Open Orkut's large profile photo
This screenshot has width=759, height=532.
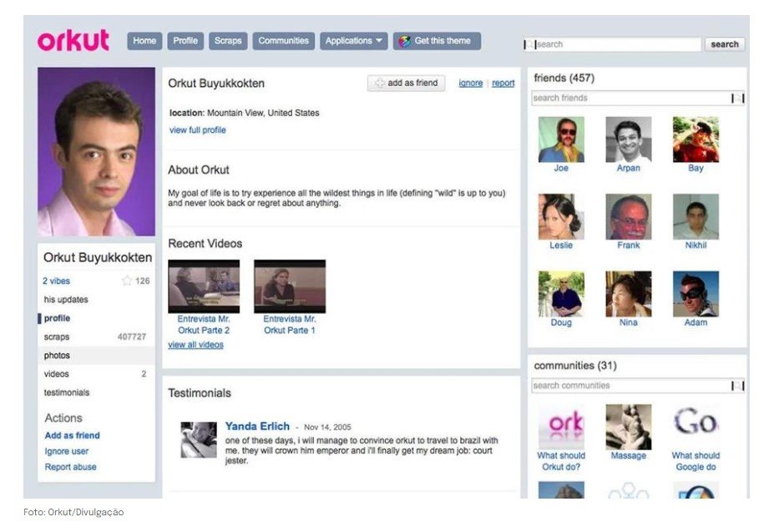(96, 151)
